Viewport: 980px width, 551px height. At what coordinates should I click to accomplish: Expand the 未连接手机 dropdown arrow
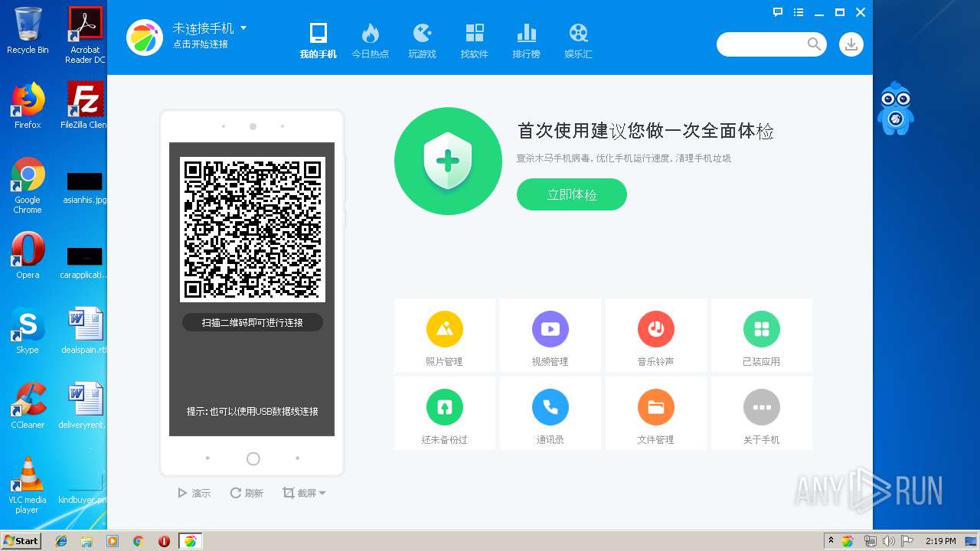(243, 28)
